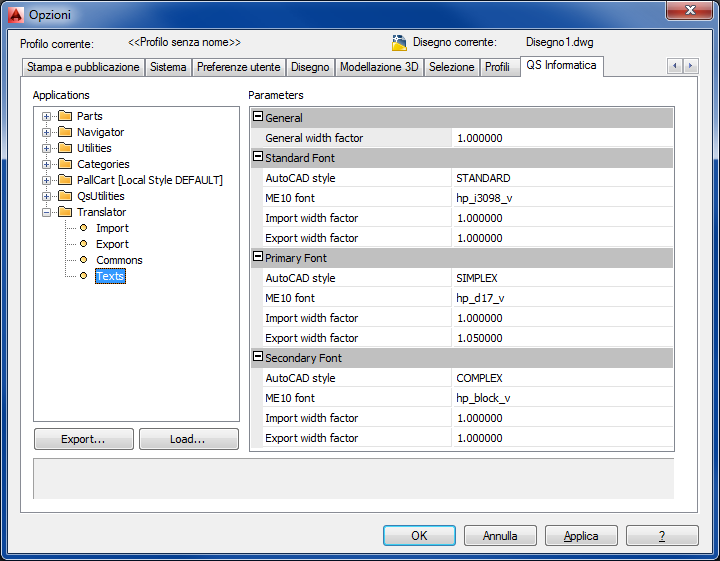Click the Export... button

(x=84, y=439)
